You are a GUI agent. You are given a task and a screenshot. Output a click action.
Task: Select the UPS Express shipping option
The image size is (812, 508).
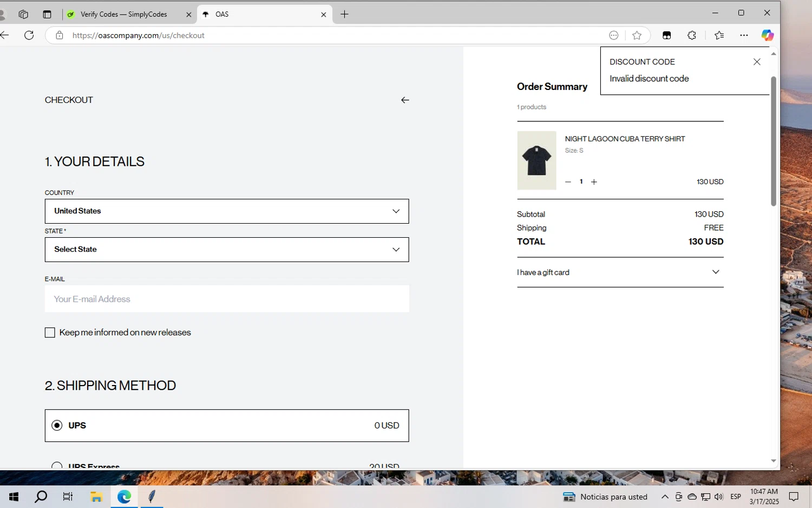pos(57,465)
